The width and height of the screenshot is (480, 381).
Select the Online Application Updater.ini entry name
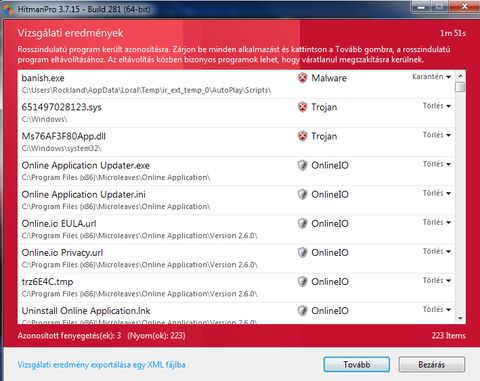[84, 194]
